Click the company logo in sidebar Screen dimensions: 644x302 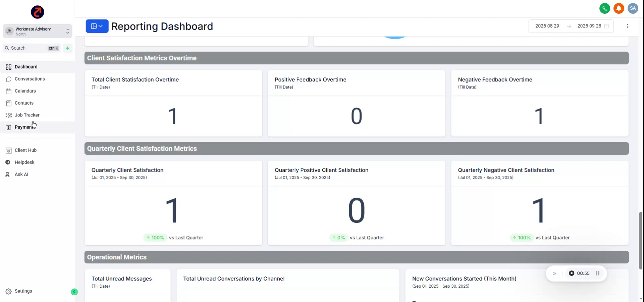38,12
